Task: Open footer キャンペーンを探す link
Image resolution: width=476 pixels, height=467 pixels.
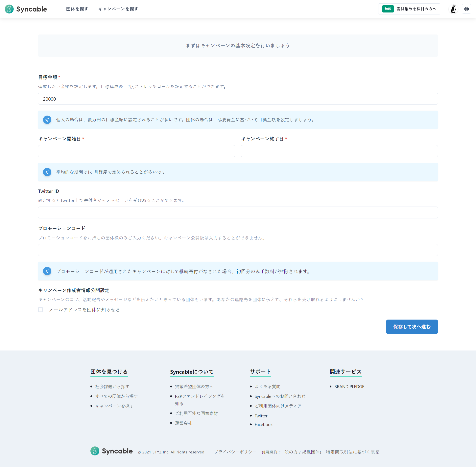Action: coord(114,406)
